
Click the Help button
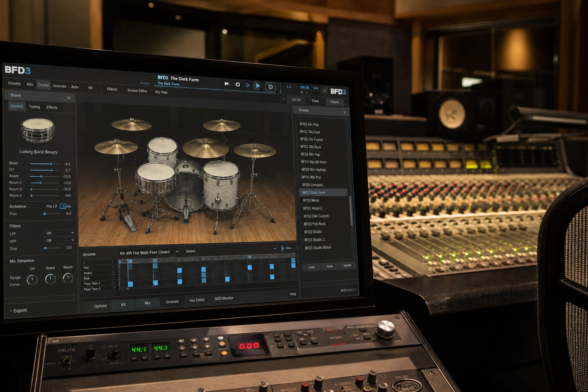pos(293,294)
